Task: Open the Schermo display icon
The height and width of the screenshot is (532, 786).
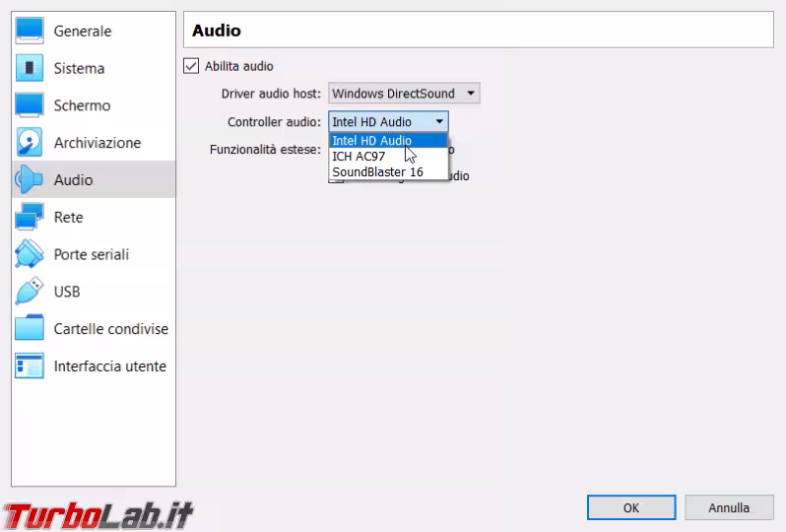Action: (x=30, y=105)
